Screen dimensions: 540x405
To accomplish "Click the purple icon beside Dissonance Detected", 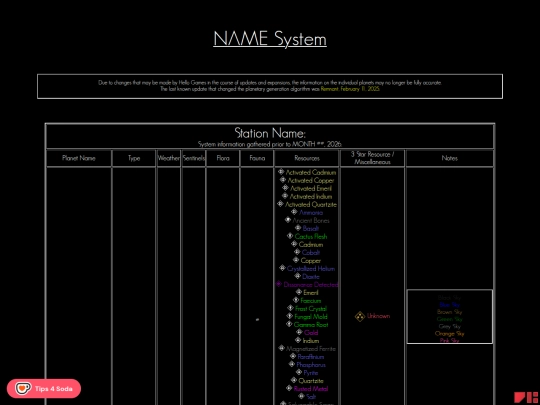I will click(x=279, y=284).
